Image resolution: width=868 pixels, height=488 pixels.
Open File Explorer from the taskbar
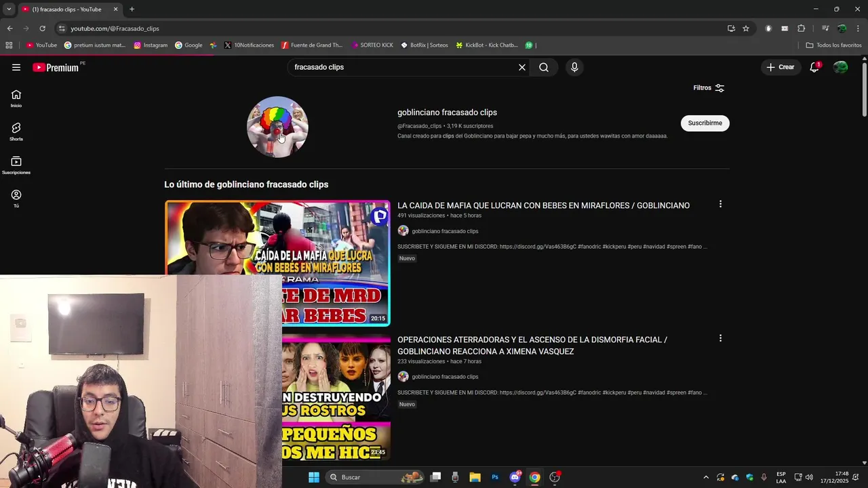[475, 477]
